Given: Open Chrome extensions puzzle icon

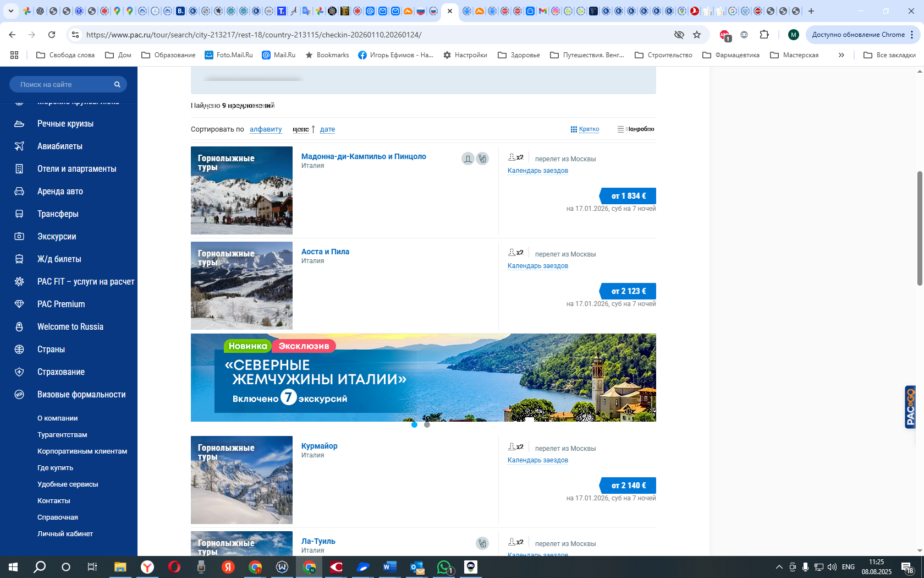Looking at the screenshot, I should coord(764,35).
